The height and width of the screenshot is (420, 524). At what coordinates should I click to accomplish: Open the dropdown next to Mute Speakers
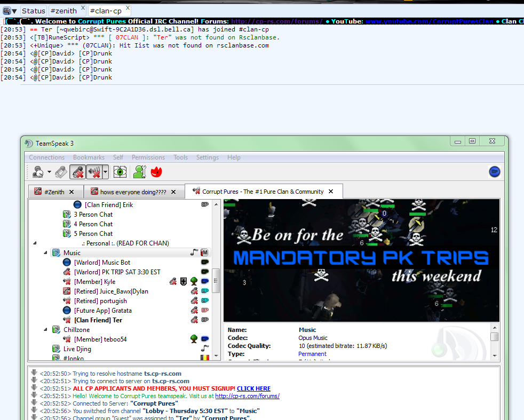tap(105, 172)
